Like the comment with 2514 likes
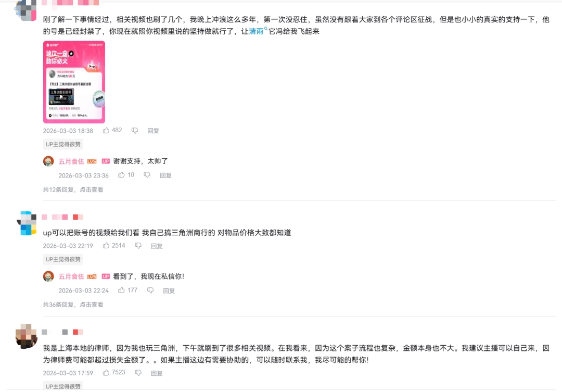The width and height of the screenshot is (562, 392). point(106,246)
